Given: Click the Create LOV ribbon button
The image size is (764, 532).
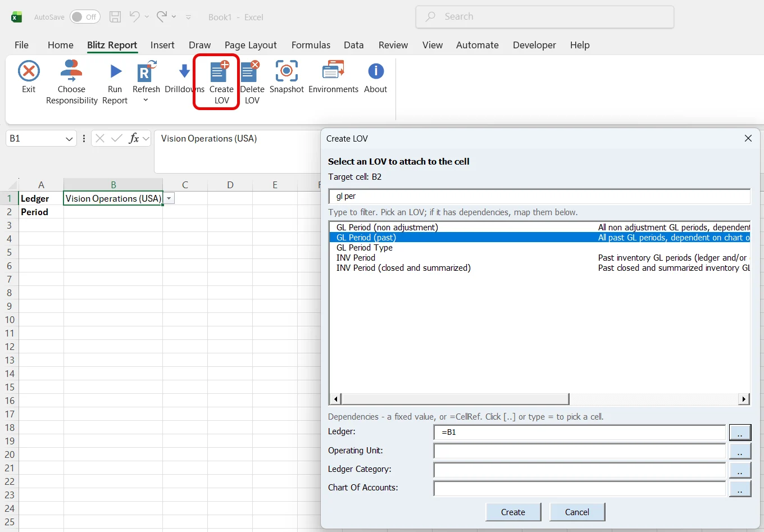Looking at the screenshot, I should [x=221, y=83].
